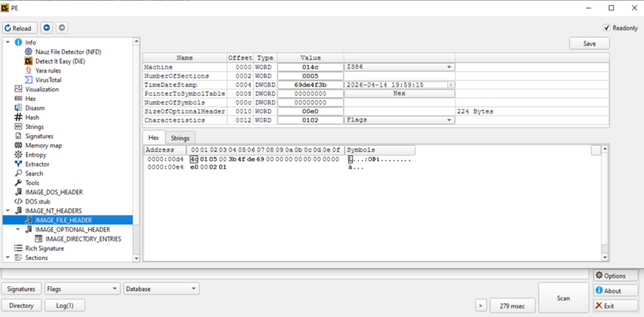Select IMAGE_DOS_HEADER in the tree
644x317 pixels.
54,192
